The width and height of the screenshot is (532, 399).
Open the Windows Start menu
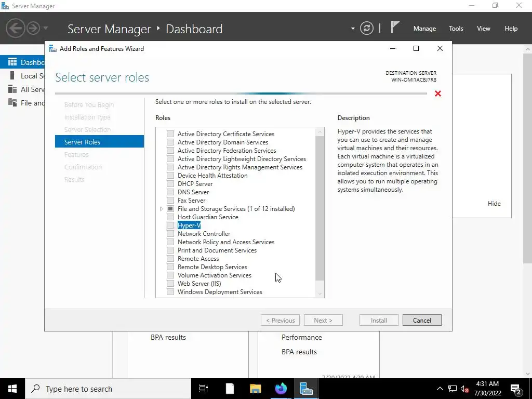click(12, 389)
